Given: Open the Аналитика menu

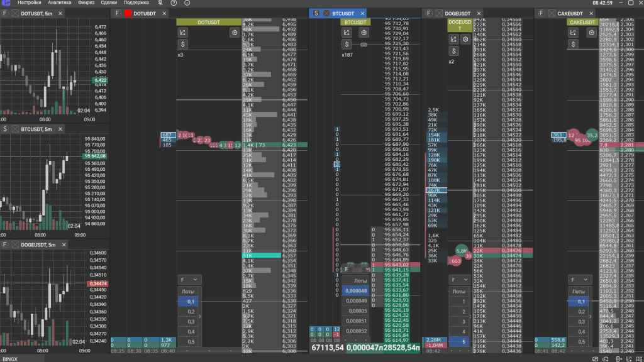Looking at the screenshot, I should click(x=59, y=3).
